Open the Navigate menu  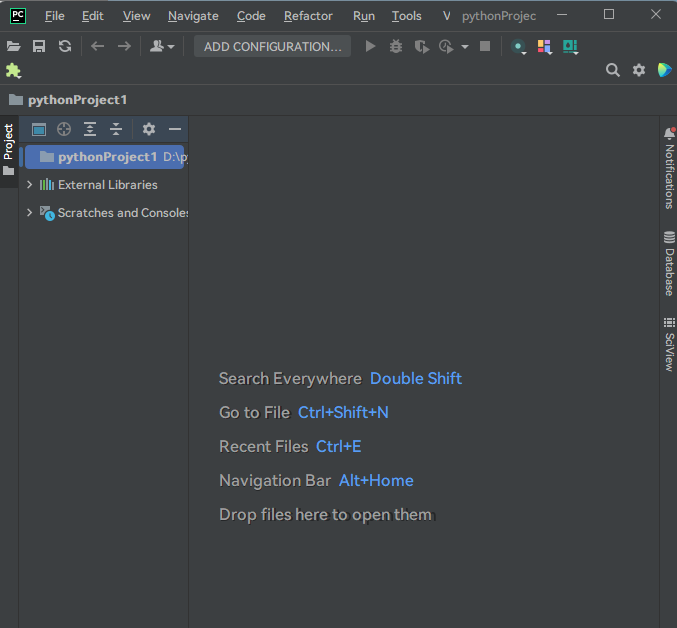pyautogui.click(x=193, y=16)
